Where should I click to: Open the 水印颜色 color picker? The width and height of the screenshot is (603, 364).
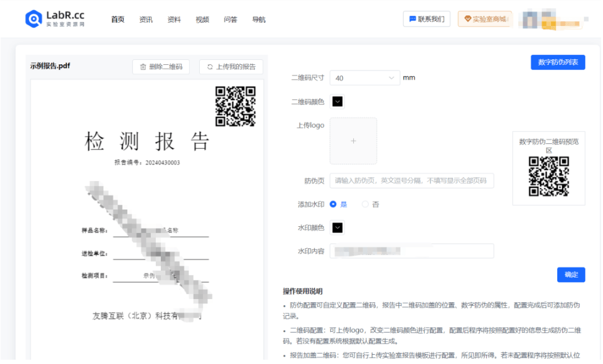pos(337,228)
